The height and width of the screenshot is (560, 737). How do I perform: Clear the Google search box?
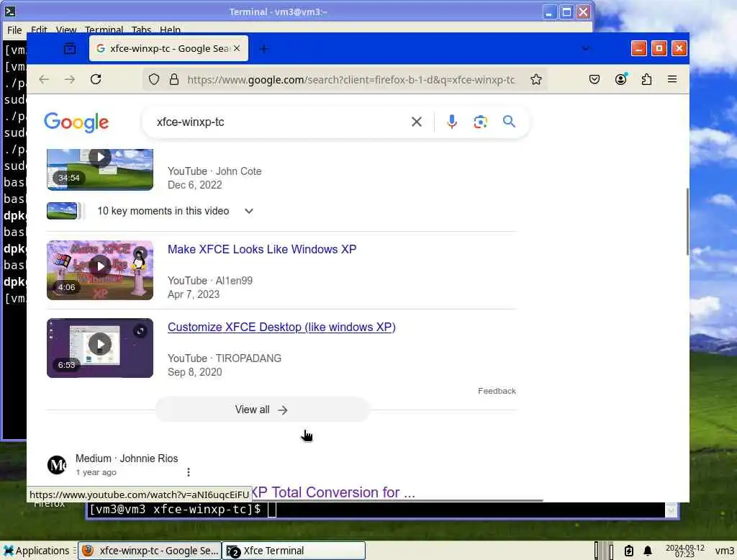[x=417, y=122]
